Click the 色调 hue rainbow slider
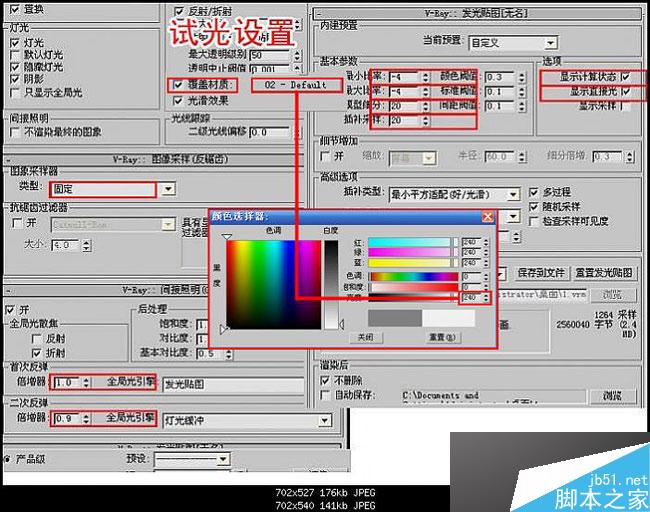The image size is (650, 512). pos(414,277)
